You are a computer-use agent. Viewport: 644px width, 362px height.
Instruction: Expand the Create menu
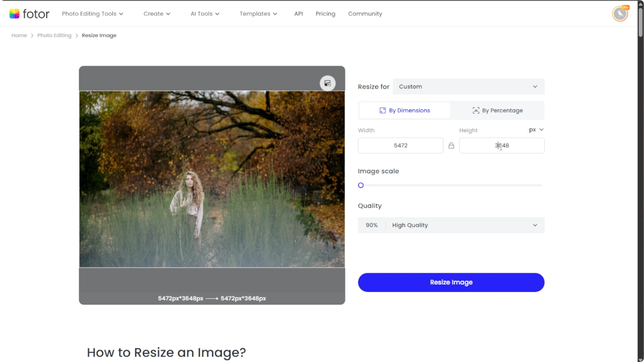point(157,14)
